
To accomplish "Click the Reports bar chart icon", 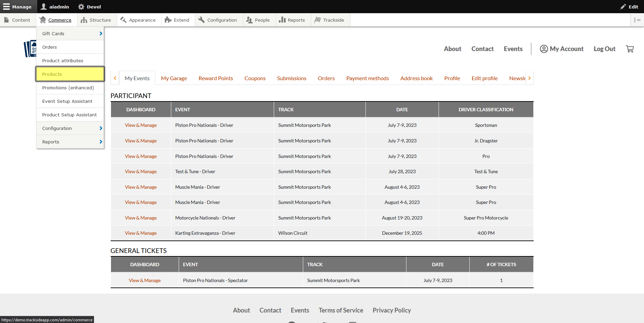I will coord(282,20).
